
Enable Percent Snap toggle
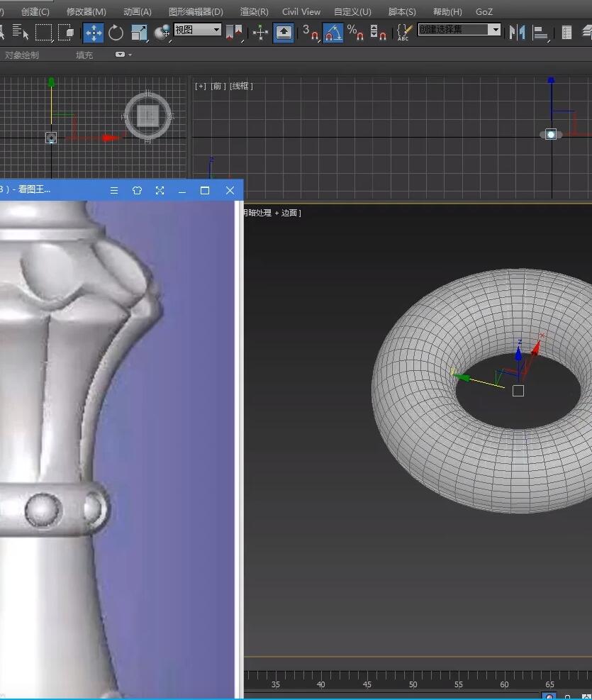pyautogui.click(x=354, y=33)
